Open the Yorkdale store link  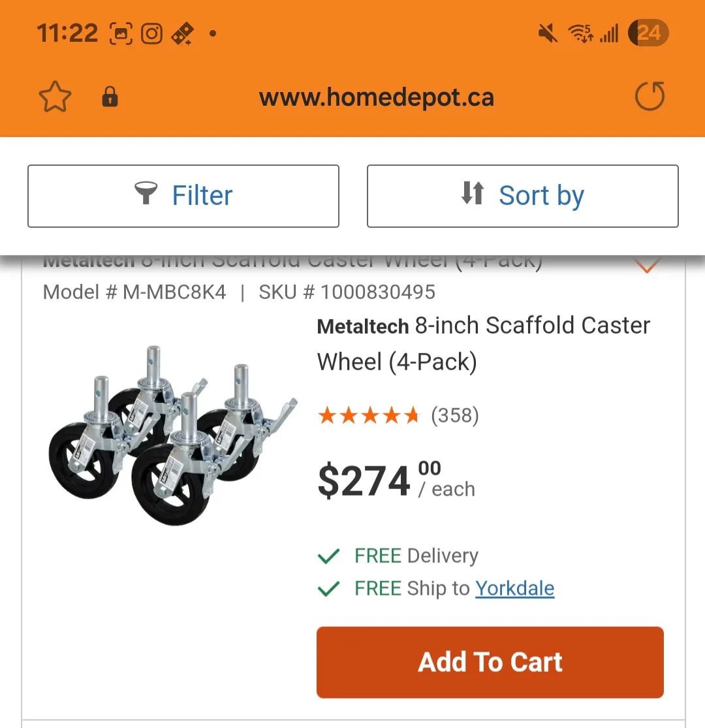[515, 588]
